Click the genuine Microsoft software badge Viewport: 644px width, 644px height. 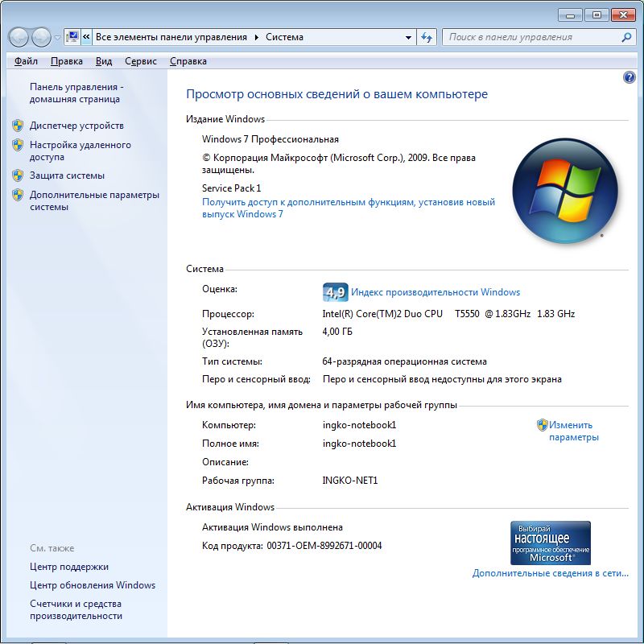pyautogui.click(x=551, y=543)
